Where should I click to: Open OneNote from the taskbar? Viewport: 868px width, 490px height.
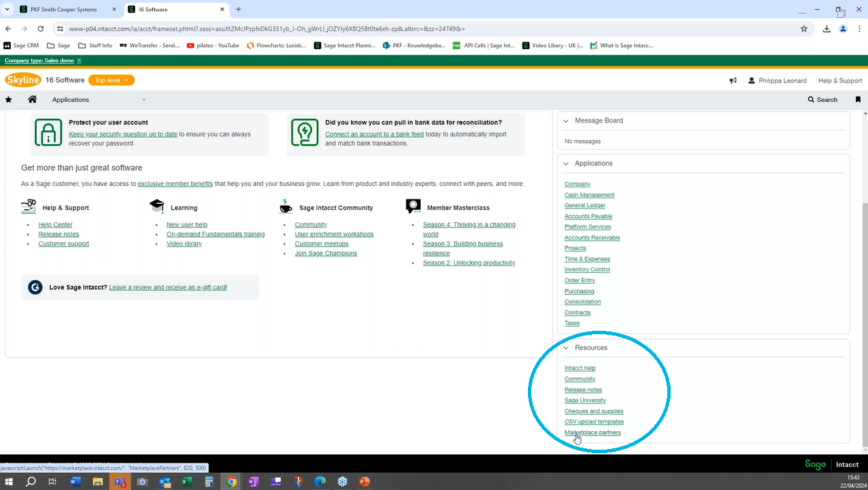[253, 482]
